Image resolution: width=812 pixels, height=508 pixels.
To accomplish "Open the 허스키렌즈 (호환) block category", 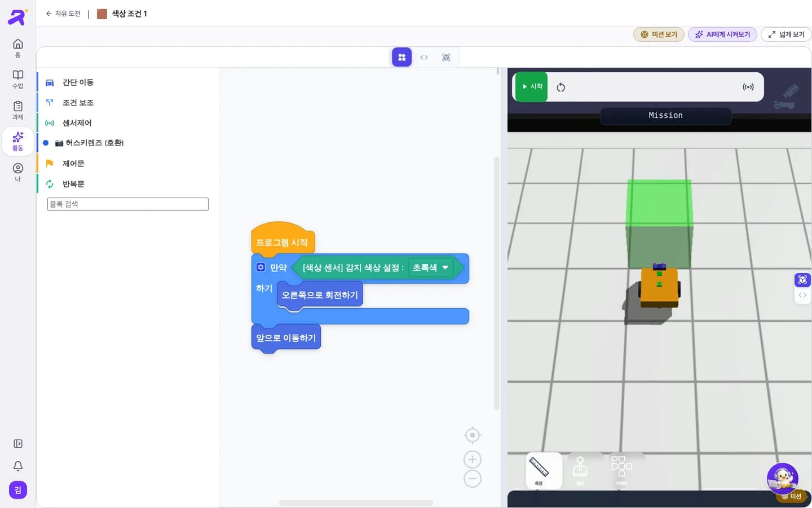I will click(128, 143).
